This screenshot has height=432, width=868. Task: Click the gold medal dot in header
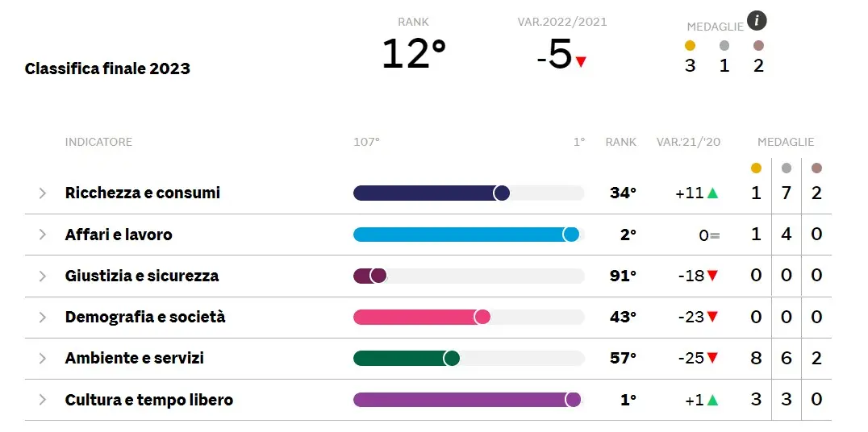(x=690, y=46)
